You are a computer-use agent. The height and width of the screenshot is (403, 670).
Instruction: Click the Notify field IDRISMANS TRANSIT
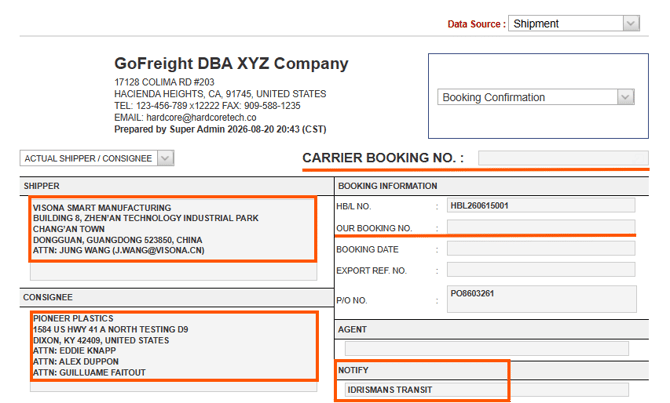tap(487, 390)
